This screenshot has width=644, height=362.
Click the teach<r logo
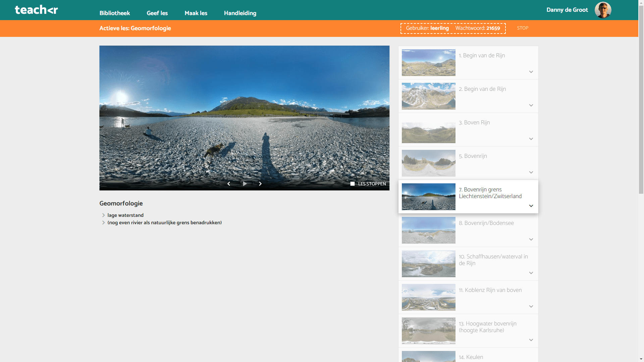pos(36,10)
